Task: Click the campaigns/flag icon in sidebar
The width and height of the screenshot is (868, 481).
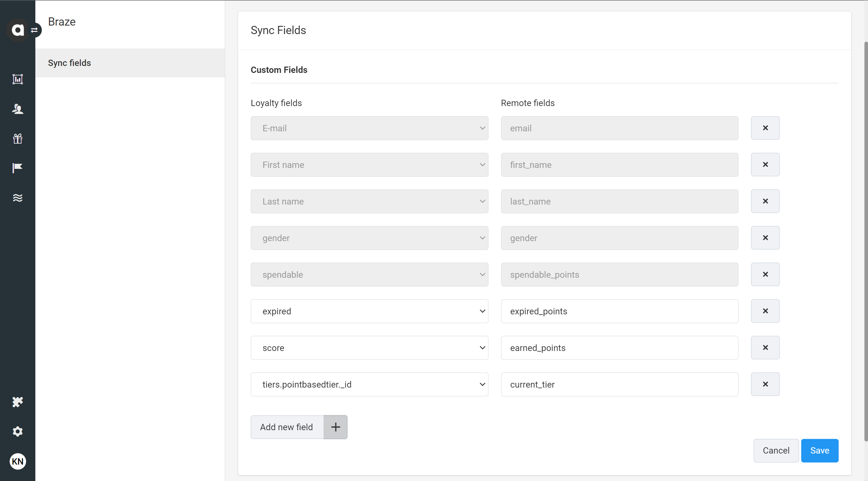Action: click(x=17, y=168)
